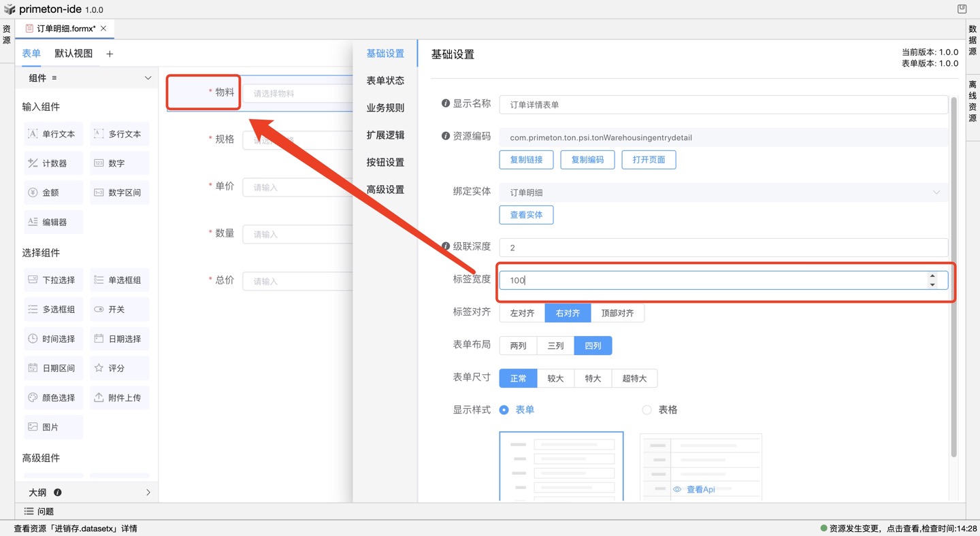Set label alignment to 左对齐
The width and height of the screenshot is (980, 536).
tap(522, 313)
